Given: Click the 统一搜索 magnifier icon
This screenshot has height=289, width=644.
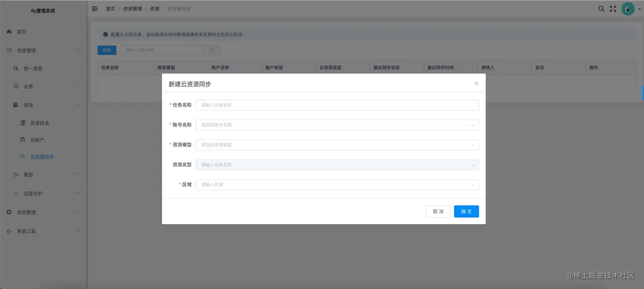Looking at the screenshot, I should [16, 68].
